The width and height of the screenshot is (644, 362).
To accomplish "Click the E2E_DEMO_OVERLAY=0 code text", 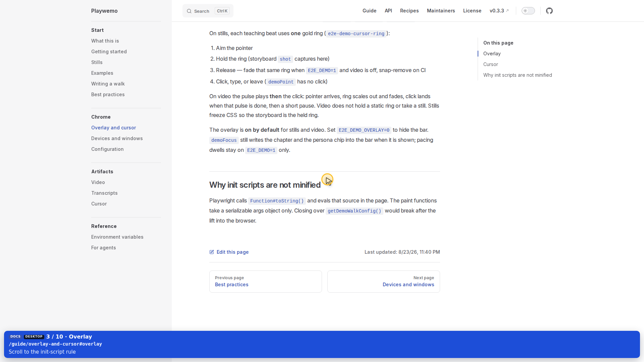I will [364, 130].
